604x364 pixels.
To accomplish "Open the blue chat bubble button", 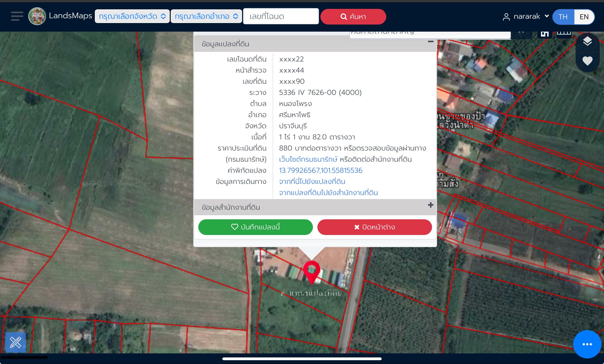I will click(587, 344).
